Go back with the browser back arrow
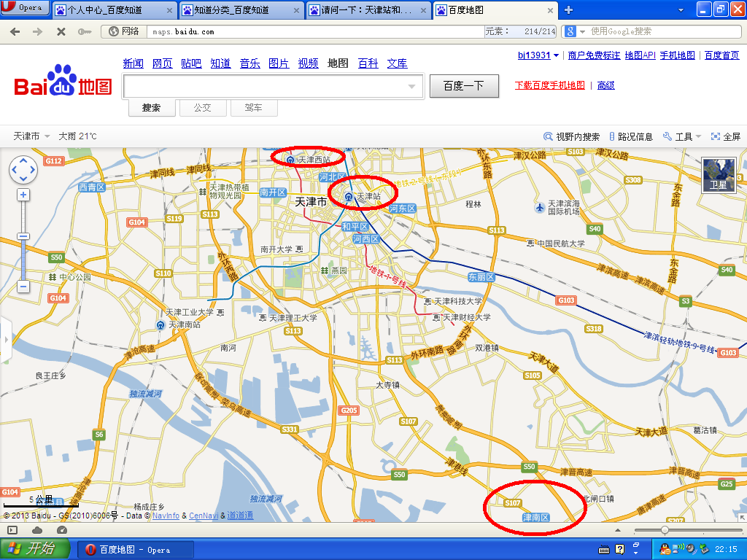 click(15, 32)
